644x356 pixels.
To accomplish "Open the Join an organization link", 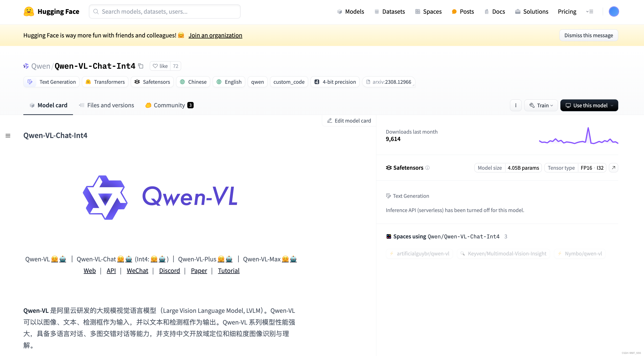I will click(x=215, y=35).
